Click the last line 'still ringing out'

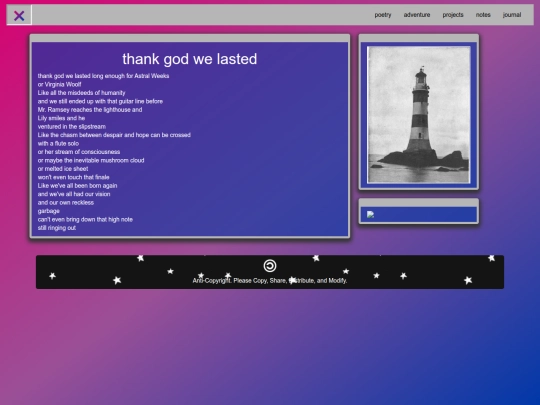pos(57,228)
